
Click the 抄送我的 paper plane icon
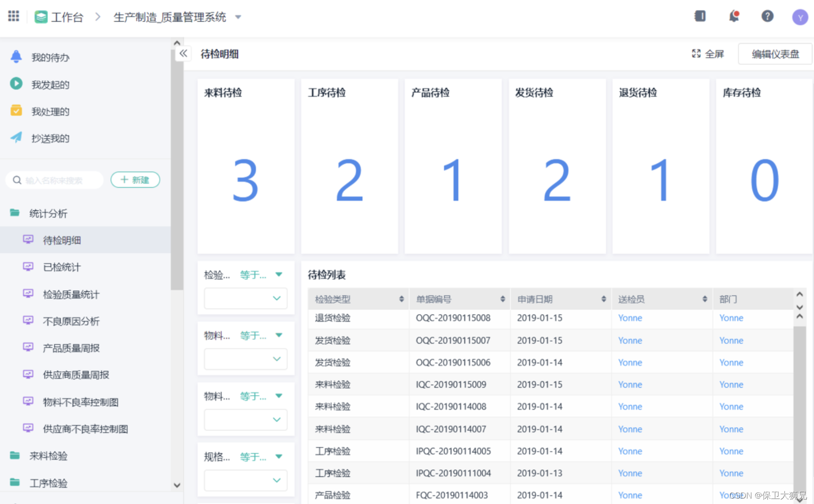16,137
